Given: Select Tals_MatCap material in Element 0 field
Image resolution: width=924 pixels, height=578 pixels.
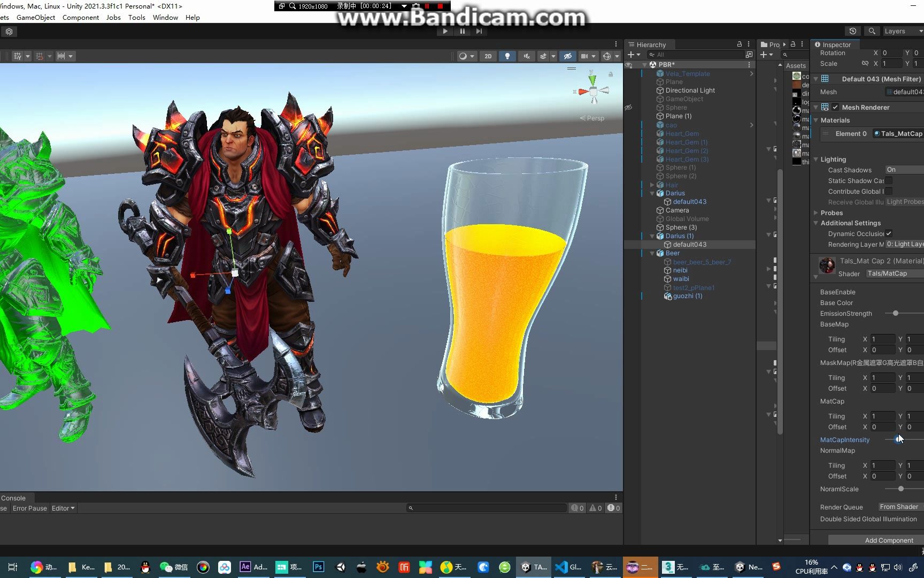Looking at the screenshot, I should pyautogui.click(x=898, y=134).
